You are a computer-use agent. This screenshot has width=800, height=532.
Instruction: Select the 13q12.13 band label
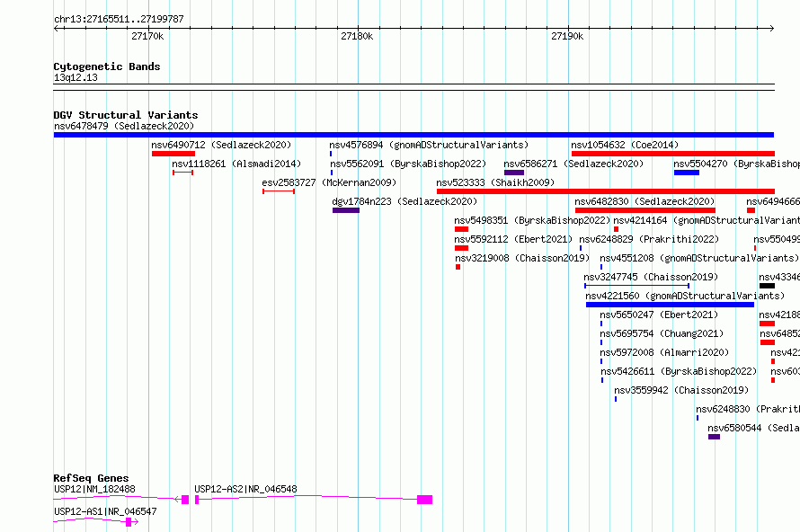[x=76, y=78]
